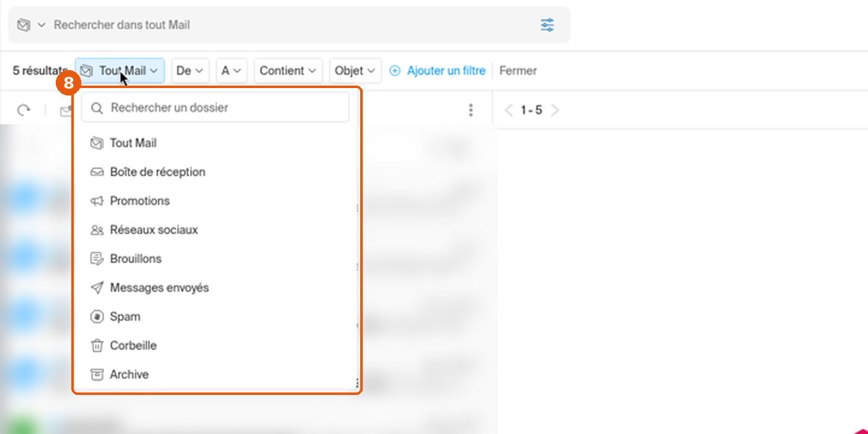This screenshot has width=868, height=434.
Task: Click the people icon beside Réseaux sociaux
Action: coord(97,230)
